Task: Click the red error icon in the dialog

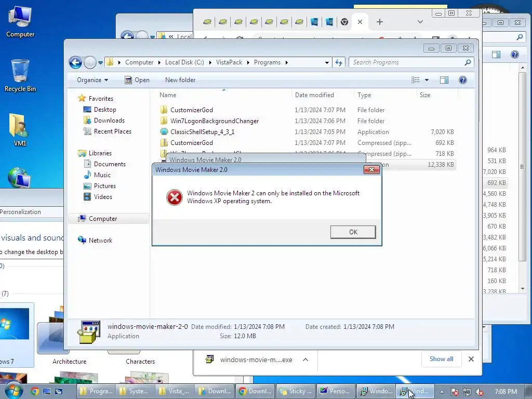Action: [175, 197]
